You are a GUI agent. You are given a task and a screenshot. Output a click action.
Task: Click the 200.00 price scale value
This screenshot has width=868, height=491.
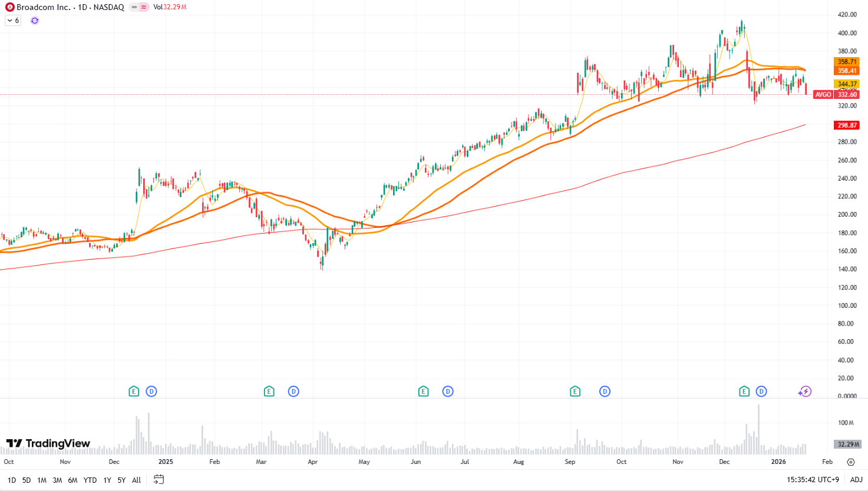(847, 214)
